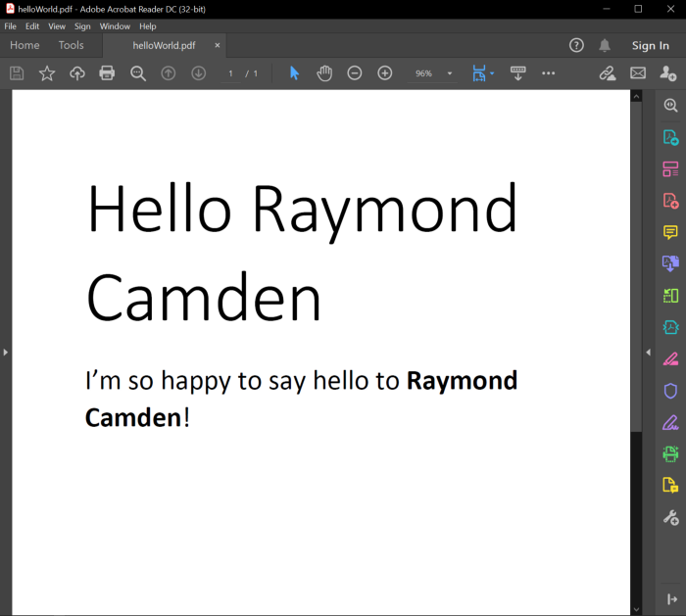Switch to the Tools tab
686x616 pixels.
pyautogui.click(x=71, y=45)
